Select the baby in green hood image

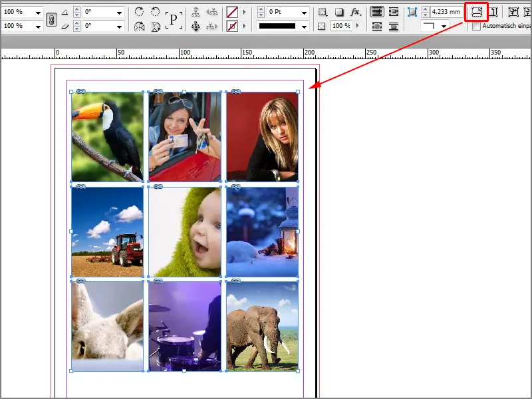[185, 231]
